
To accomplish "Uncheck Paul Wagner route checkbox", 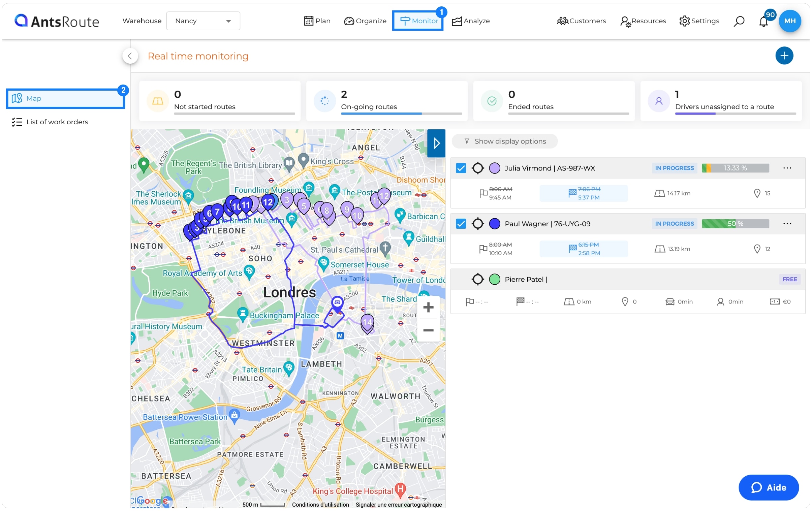I will point(461,223).
